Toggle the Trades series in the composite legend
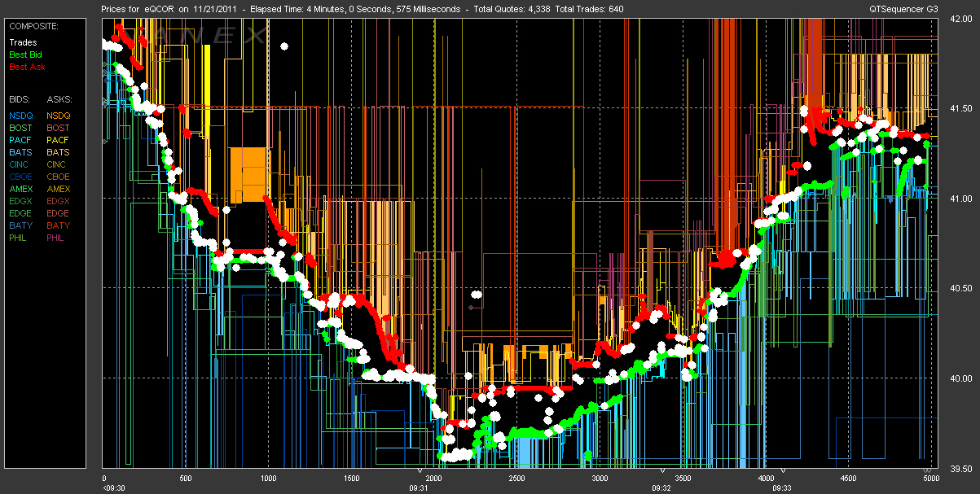Viewport: 980px width, 494px height. [21, 42]
